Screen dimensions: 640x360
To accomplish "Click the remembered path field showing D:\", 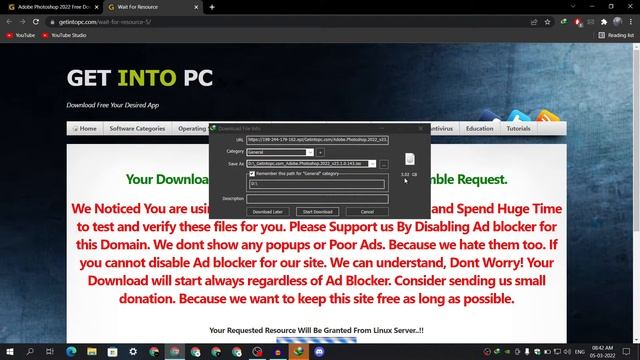I will coord(317,184).
